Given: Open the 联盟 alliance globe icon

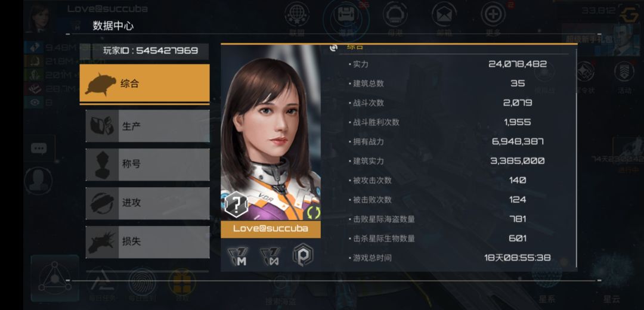Looking at the screenshot, I should tap(297, 15).
